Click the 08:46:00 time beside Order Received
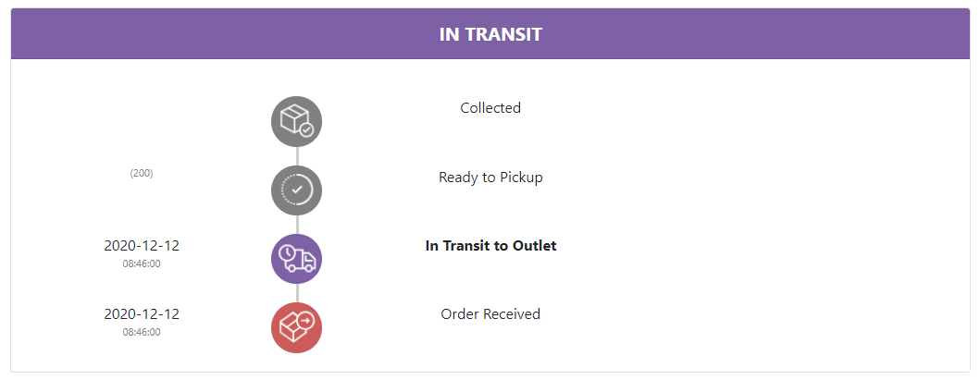 click(x=142, y=332)
